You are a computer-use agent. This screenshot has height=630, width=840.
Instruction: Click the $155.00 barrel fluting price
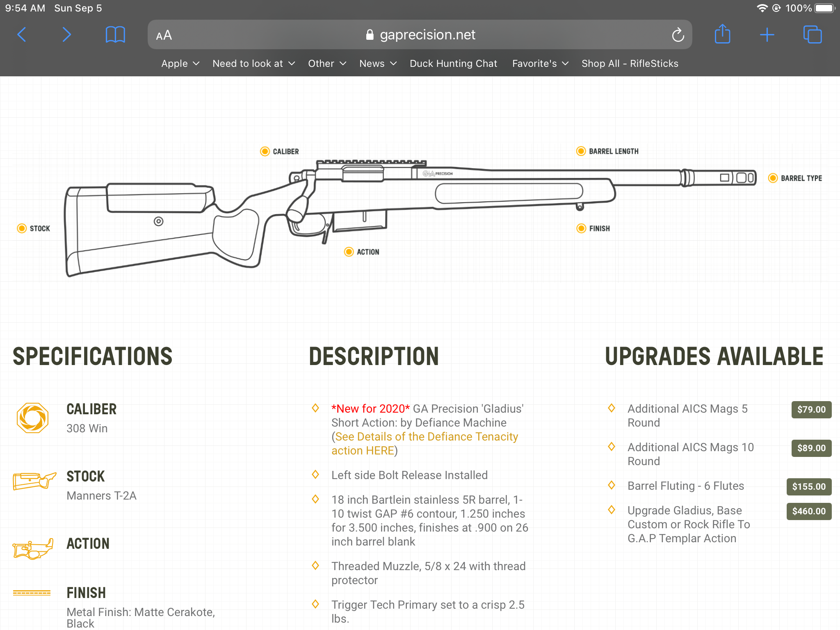point(809,486)
